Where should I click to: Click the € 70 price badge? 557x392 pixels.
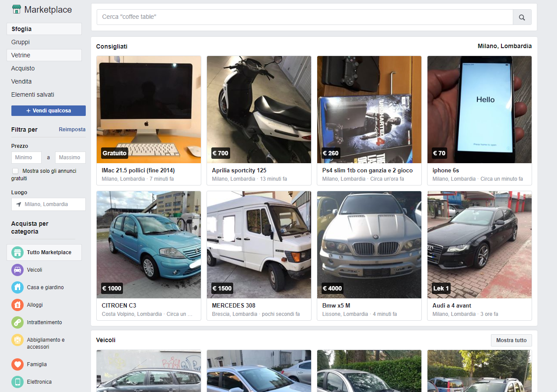click(x=439, y=153)
